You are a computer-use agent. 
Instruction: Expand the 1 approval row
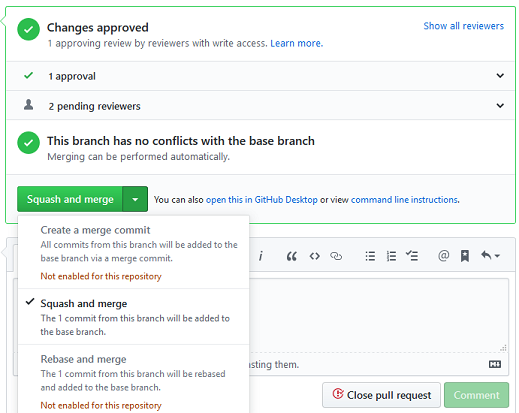[500, 76]
